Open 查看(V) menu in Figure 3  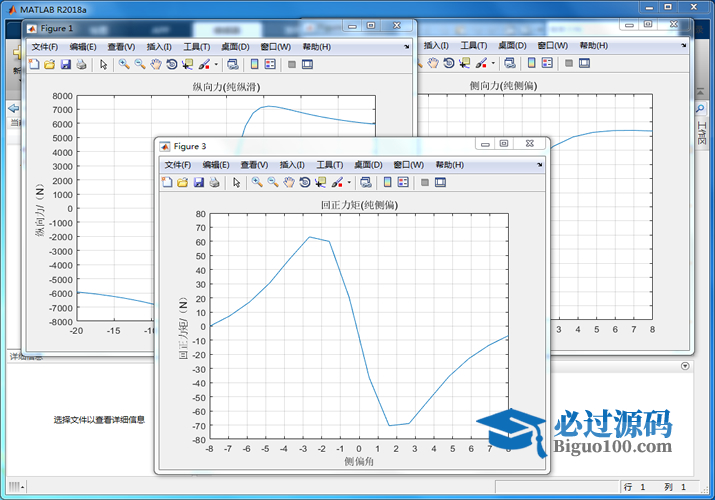click(254, 165)
